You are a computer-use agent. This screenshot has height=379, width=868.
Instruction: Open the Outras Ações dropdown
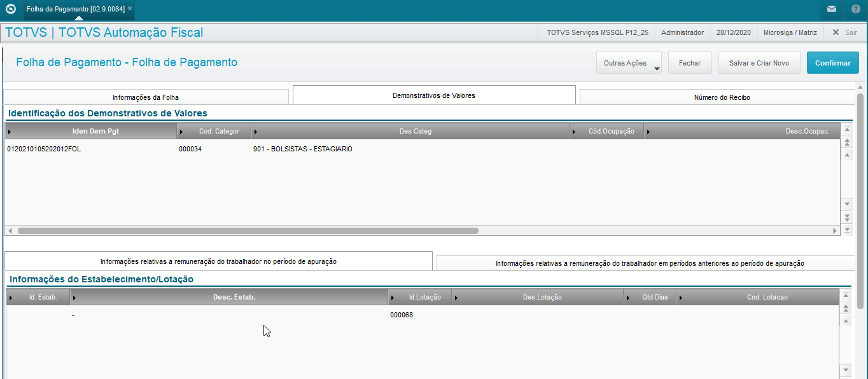pos(629,63)
